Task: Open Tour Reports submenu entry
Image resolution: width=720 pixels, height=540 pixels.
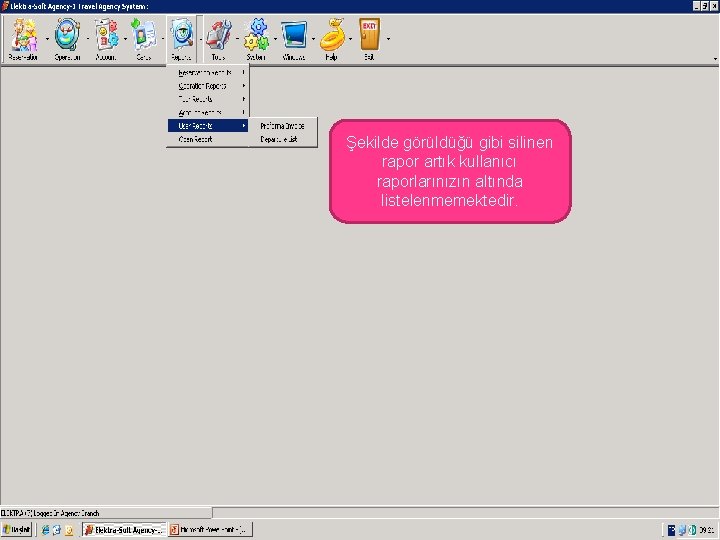Action: (208, 99)
